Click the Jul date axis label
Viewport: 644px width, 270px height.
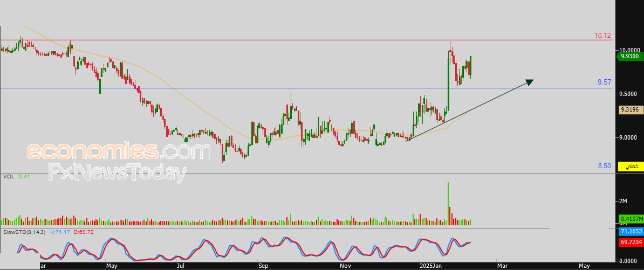(180, 266)
